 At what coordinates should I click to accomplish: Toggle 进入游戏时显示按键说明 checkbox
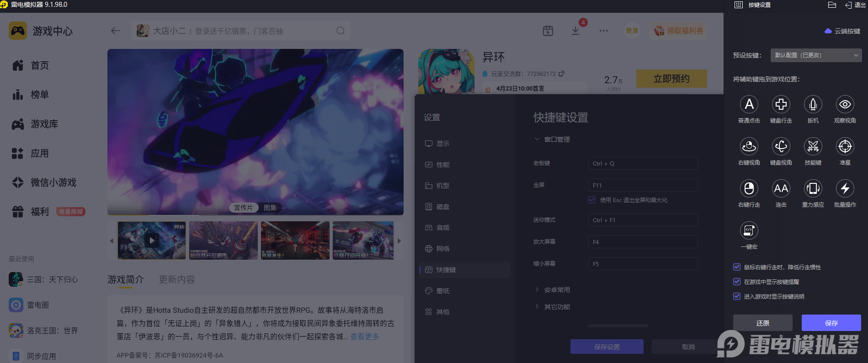pyautogui.click(x=736, y=296)
